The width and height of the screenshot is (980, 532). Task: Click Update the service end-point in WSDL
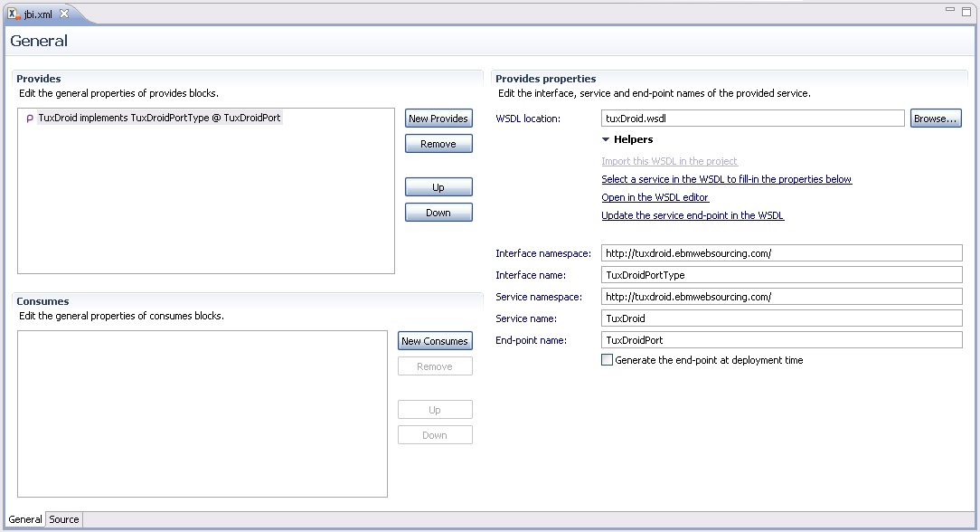693,215
